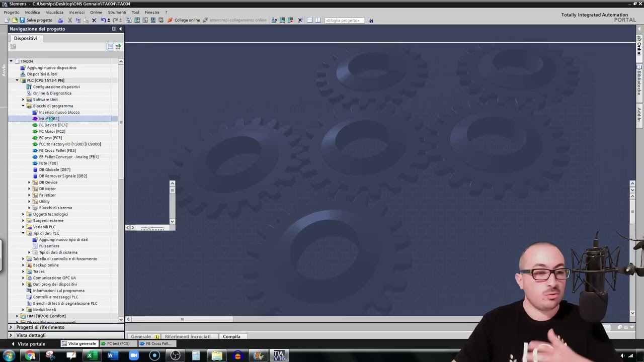This screenshot has width=644, height=362.
Task: Save project with Salva progetto button
Action: pos(36,20)
